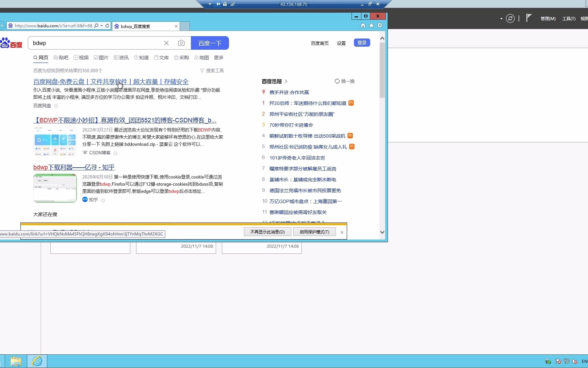Open bdwp下载利器——亿寻 知乎 result
Image resolution: width=588 pixels, height=368 pixels.
click(74, 167)
